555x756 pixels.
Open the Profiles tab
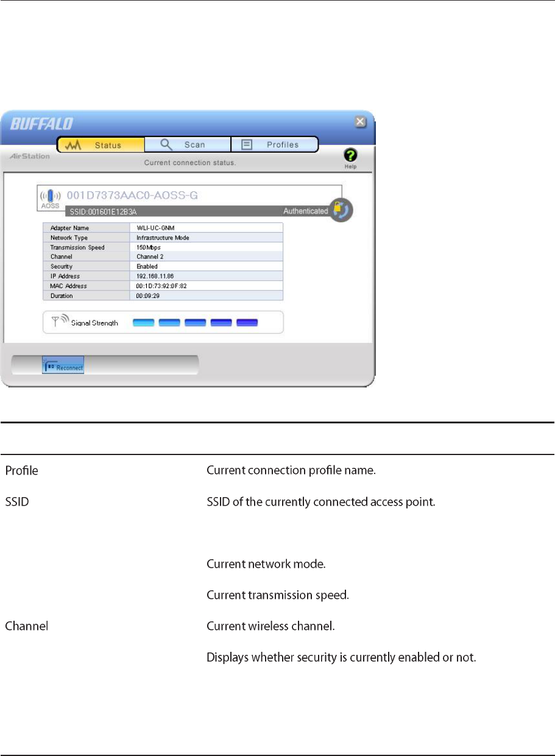click(x=275, y=145)
